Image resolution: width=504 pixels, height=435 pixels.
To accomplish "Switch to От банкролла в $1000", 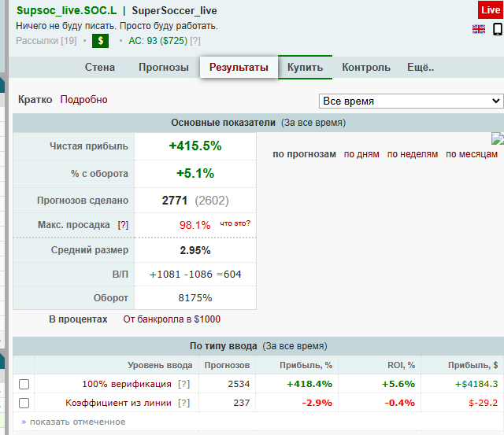I will (172, 319).
